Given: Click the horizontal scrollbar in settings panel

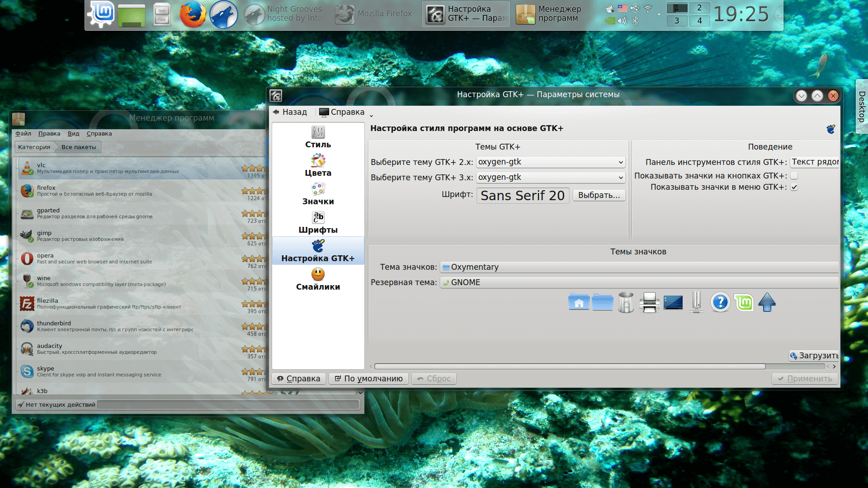Looking at the screenshot, I should click(570, 366).
